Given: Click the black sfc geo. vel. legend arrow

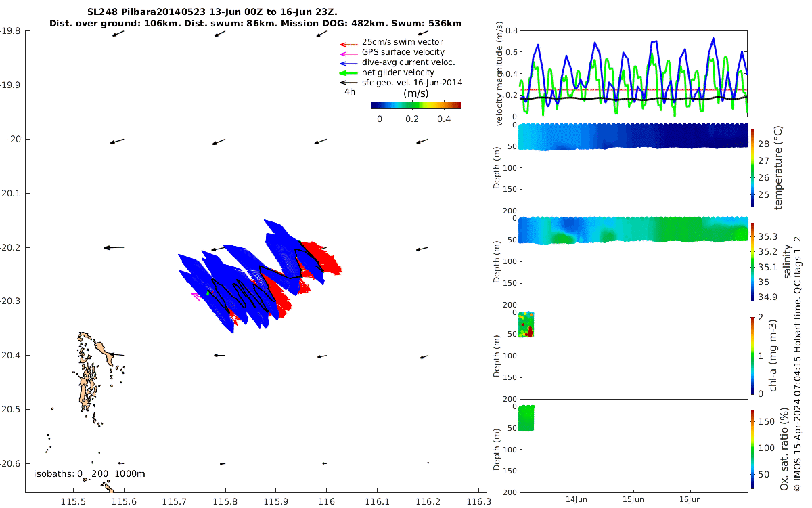Looking at the screenshot, I should pos(347,83).
